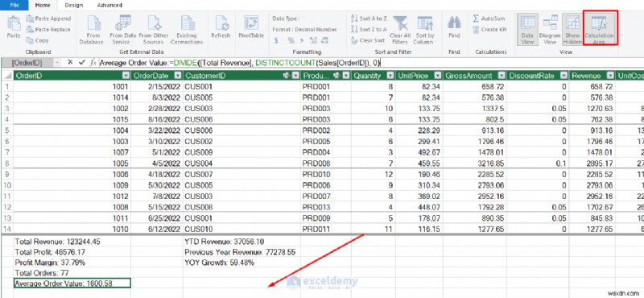Toggle Show Hidden columns
Viewport: 644px width, 298px height.
[572, 30]
